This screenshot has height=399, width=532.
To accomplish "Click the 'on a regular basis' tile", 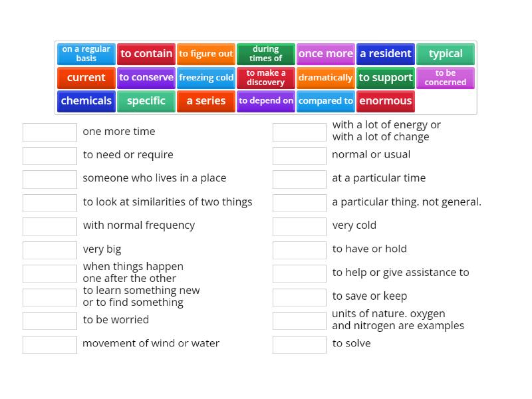I will pyautogui.click(x=86, y=54).
